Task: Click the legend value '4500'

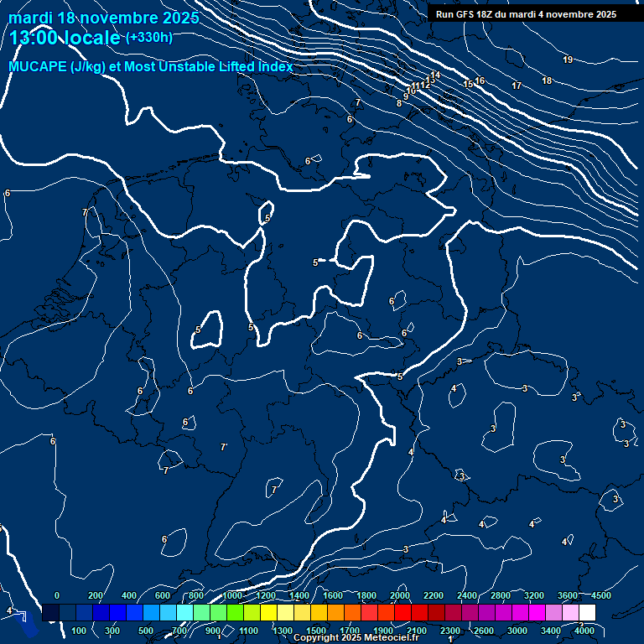Action: click(x=601, y=595)
